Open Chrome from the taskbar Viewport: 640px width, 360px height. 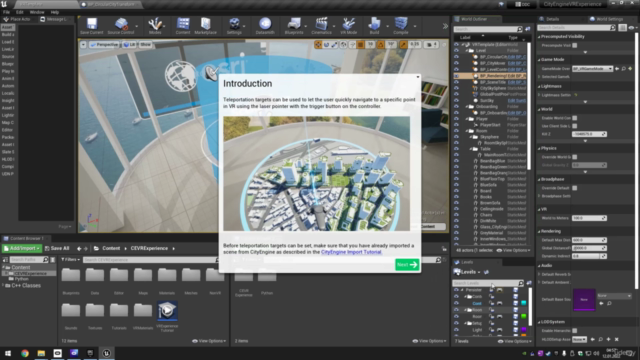pos(25,353)
